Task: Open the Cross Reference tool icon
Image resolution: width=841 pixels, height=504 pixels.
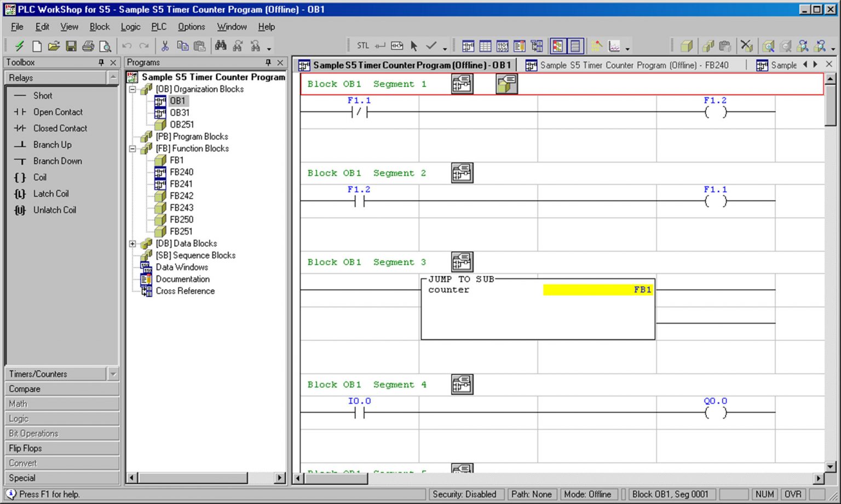Action: pos(536,45)
